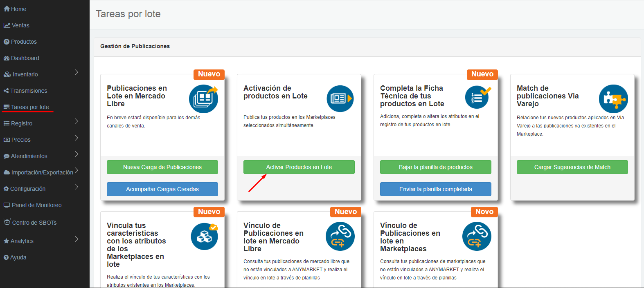This screenshot has height=288, width=644.
Task: Click the Completa la Ficha Técnica checklist icon
Action: (x=477, y=97)
